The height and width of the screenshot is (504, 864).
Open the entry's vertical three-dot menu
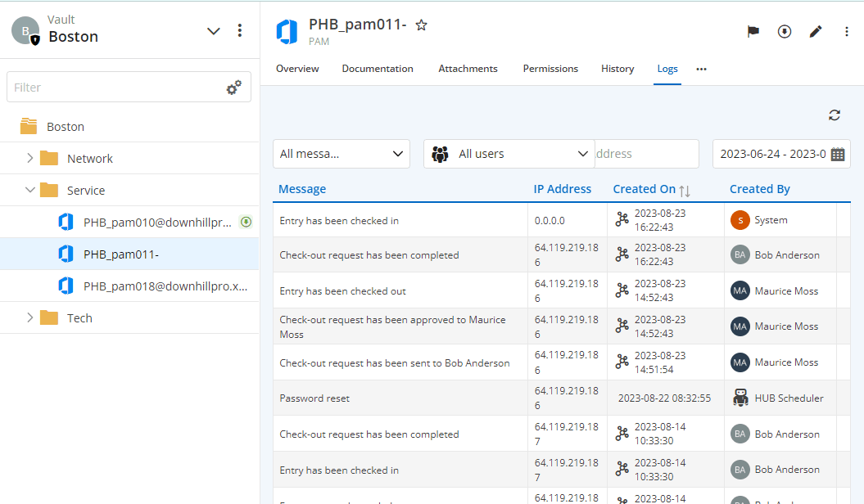847,31
